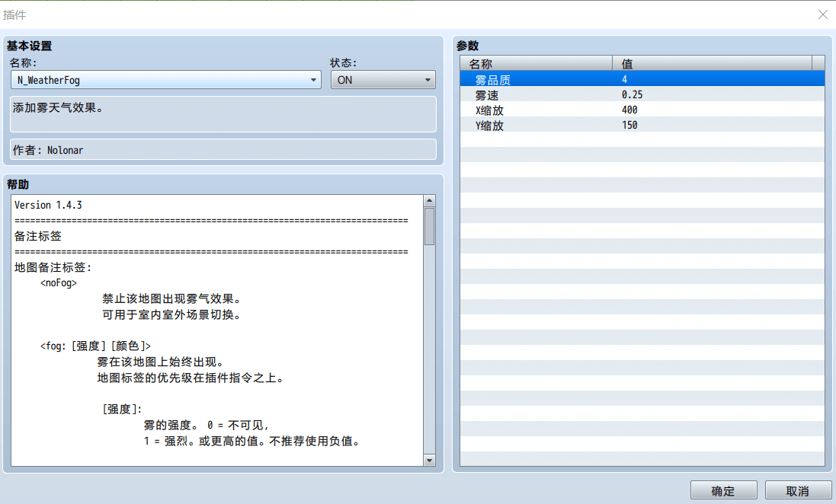Close the 插件 dialog window

[x=823, y=15]
